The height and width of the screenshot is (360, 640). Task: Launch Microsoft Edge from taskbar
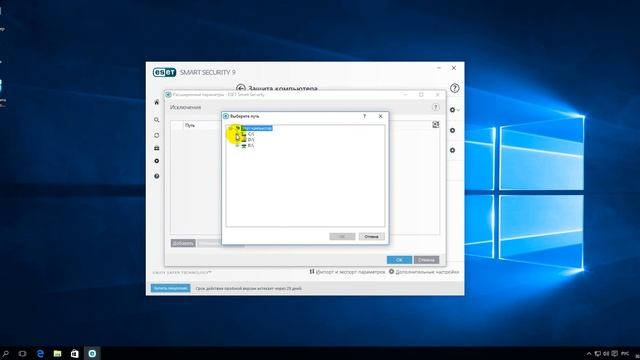pos(40,353)
